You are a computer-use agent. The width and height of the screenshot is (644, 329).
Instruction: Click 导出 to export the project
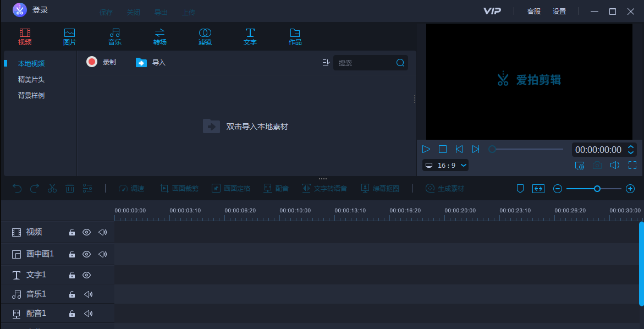coord(161,12)
